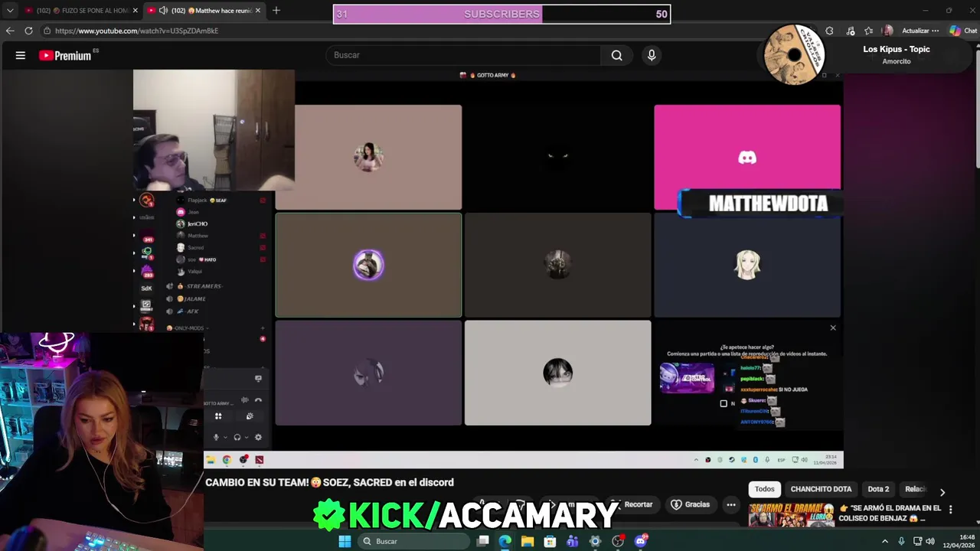The image size is (980, 551).
Task: Click the YouTube Buscar search field
Action: pos(464,55)
